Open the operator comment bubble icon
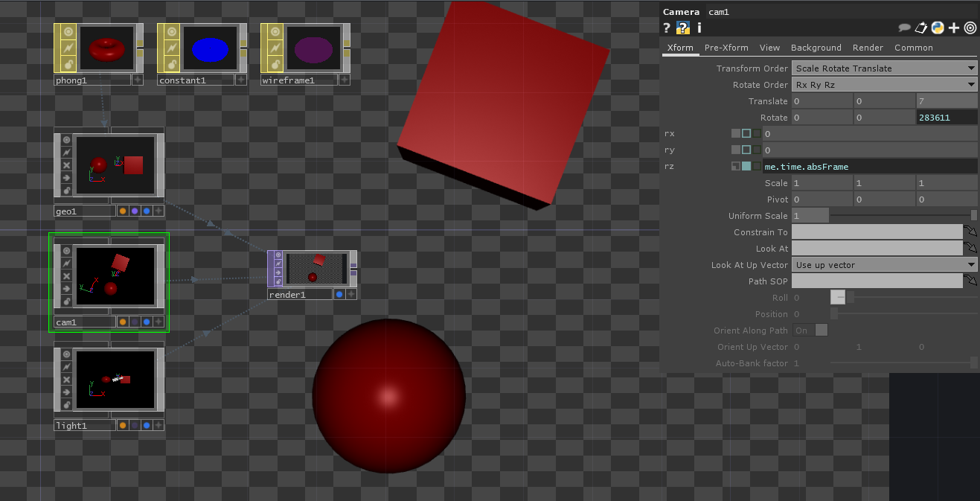The height and width of the screenshot is (501, 980). (x=905, y=28)
